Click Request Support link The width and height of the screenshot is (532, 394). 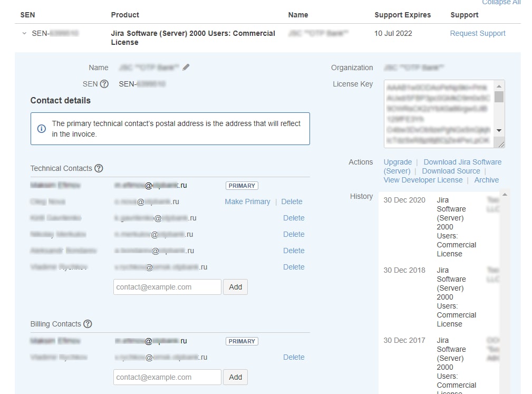(x=477, y=33)
